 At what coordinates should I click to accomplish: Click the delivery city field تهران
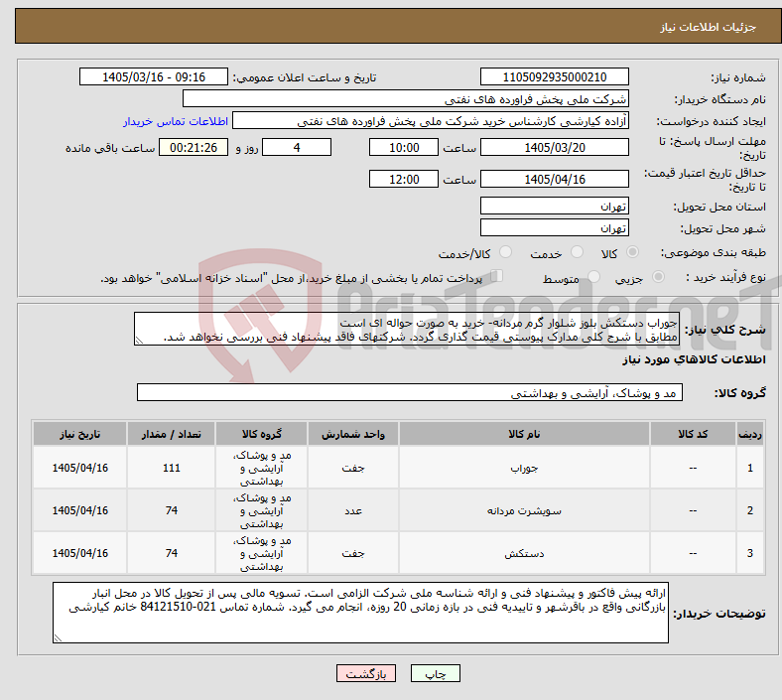[555, 227]
